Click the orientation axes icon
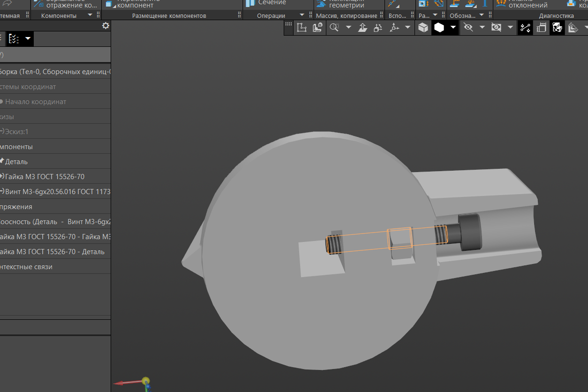588x392 pixels. pyautogui.click(x=394, y=28)
